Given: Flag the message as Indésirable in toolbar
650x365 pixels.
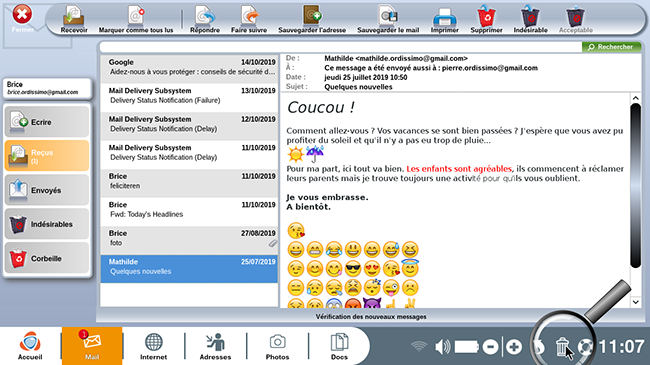Looking at the screenshot, I should pyautogui.click(x=530, y=19).
